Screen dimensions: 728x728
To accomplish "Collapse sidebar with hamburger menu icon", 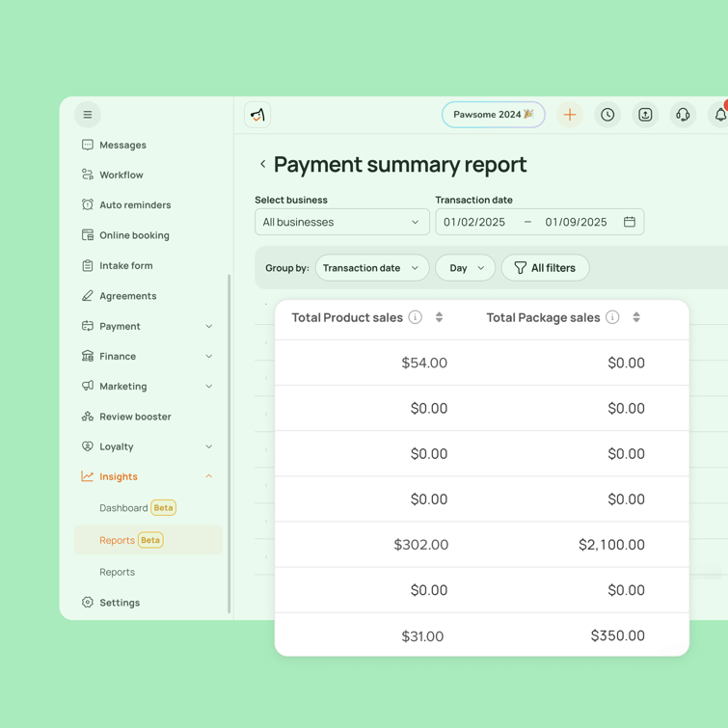I will tap(88, 114).
